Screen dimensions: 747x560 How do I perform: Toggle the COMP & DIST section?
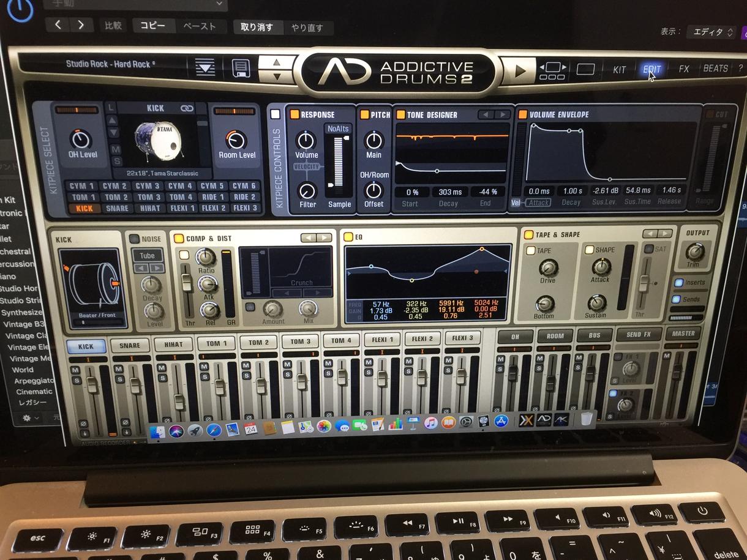click(x=179, y=238)
